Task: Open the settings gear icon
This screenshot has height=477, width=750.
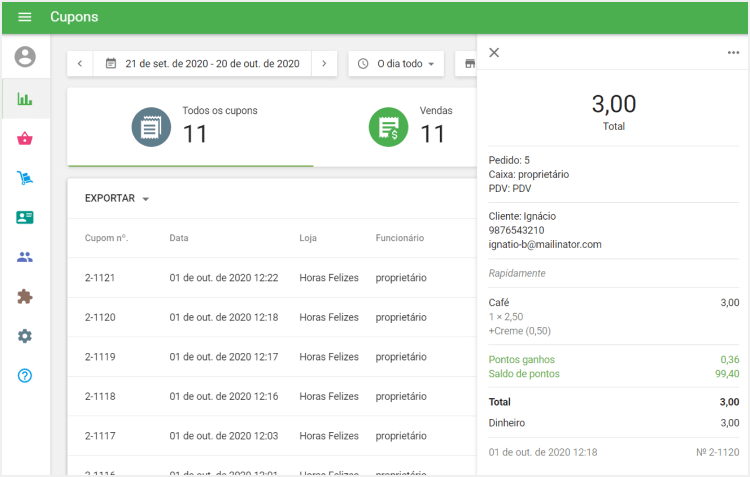Action: click(x=25, y=336)
